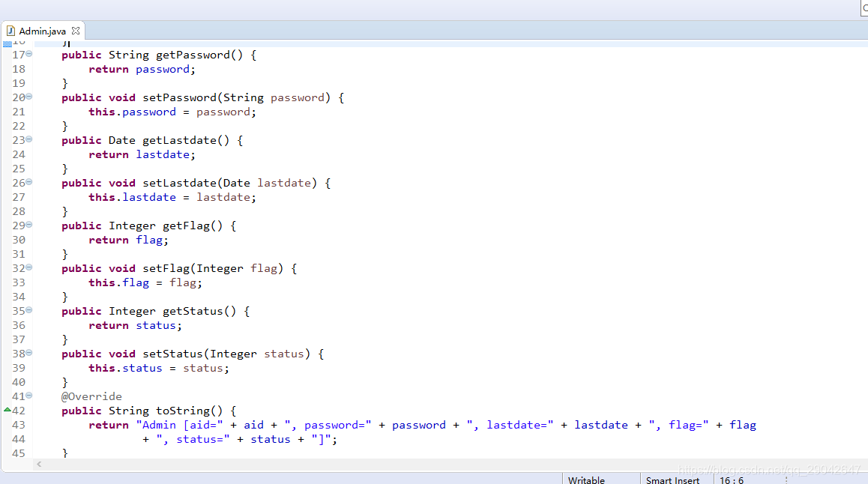Screen dimensions: 868x484
Task: Click setStatus method name
Action: tap(172, 354)
